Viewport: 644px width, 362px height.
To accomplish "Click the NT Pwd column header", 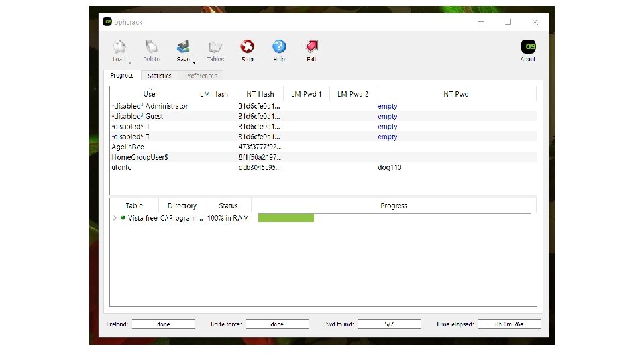I will (456, 94).
